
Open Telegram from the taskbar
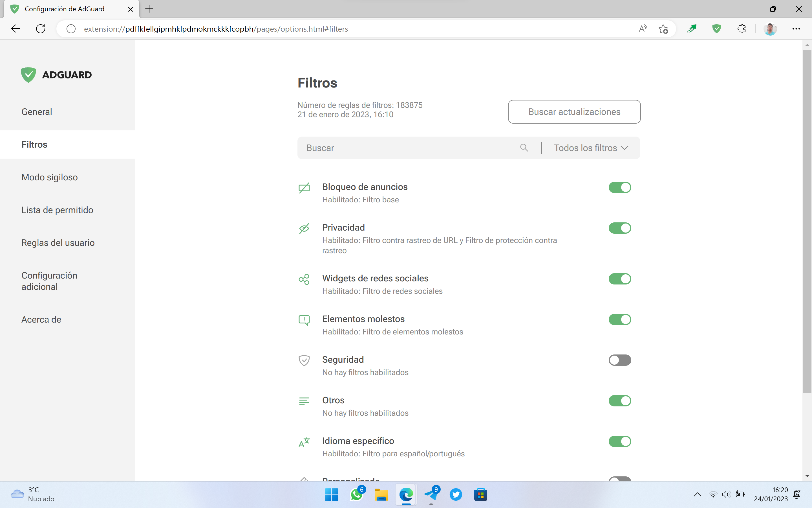pyautogui.click(x=431, y=494)
